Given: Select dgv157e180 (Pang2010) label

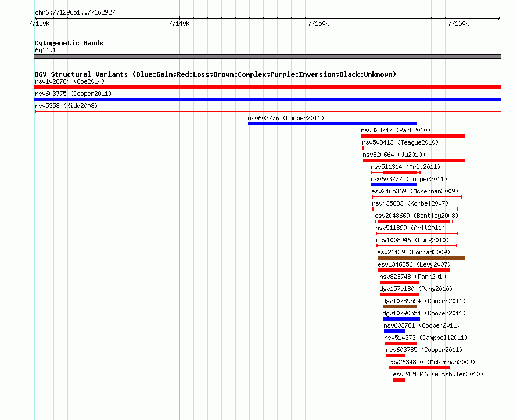Looking at the screenshot, I should point(416,289).
